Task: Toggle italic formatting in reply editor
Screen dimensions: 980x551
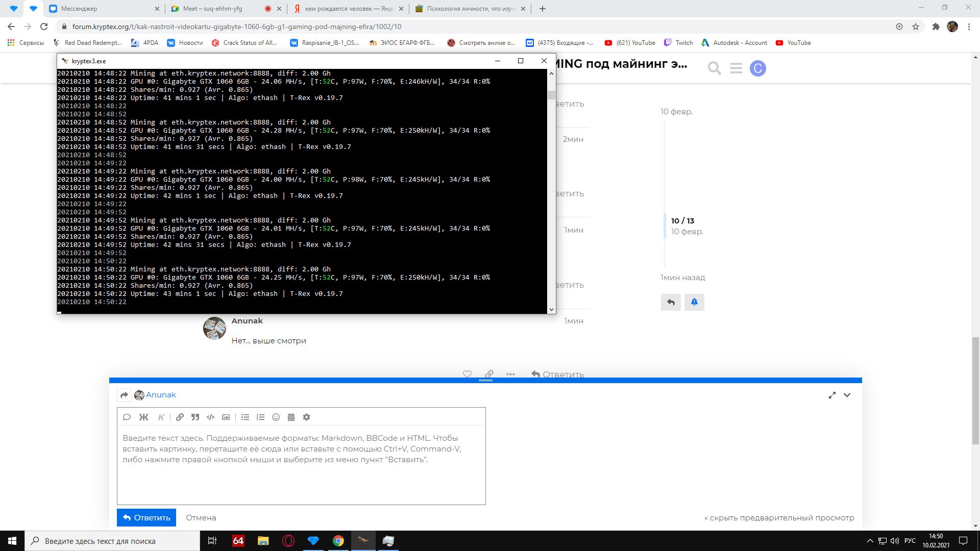Action: pos(161,417)
